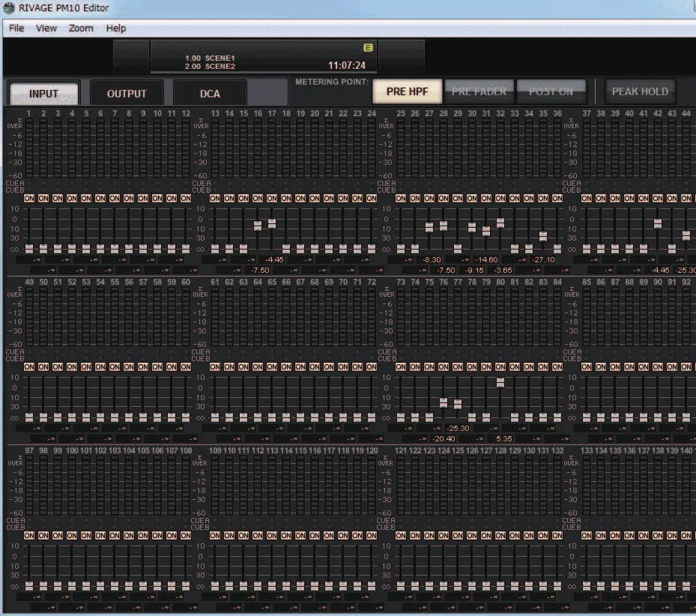Image resolution: width=696 pixels, height=616 pixels.
Task: Switch to the INPUT tab
Action: pyautogui.click(x=43, y=94)
